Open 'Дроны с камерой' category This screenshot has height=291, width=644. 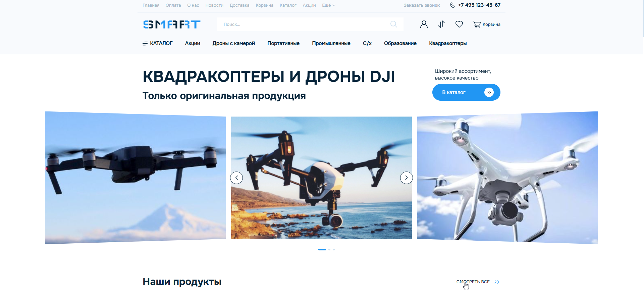pos(233,43)
